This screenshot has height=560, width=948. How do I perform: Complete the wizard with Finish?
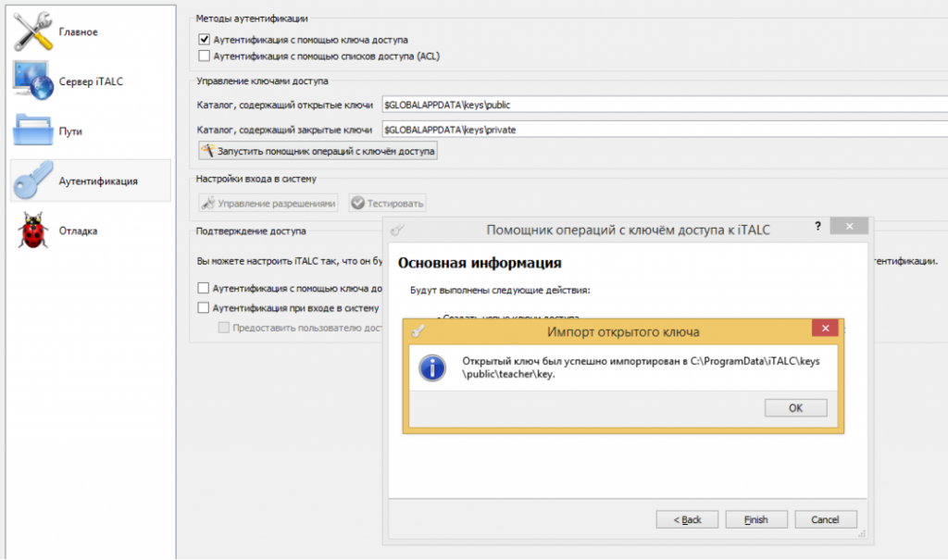point(756,519)
